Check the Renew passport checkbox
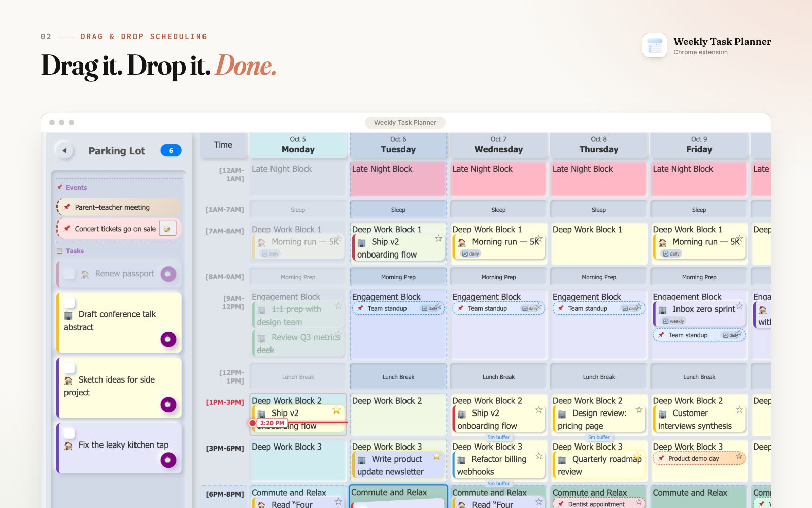This screenshot has height=508, width=812. [69, 274]
